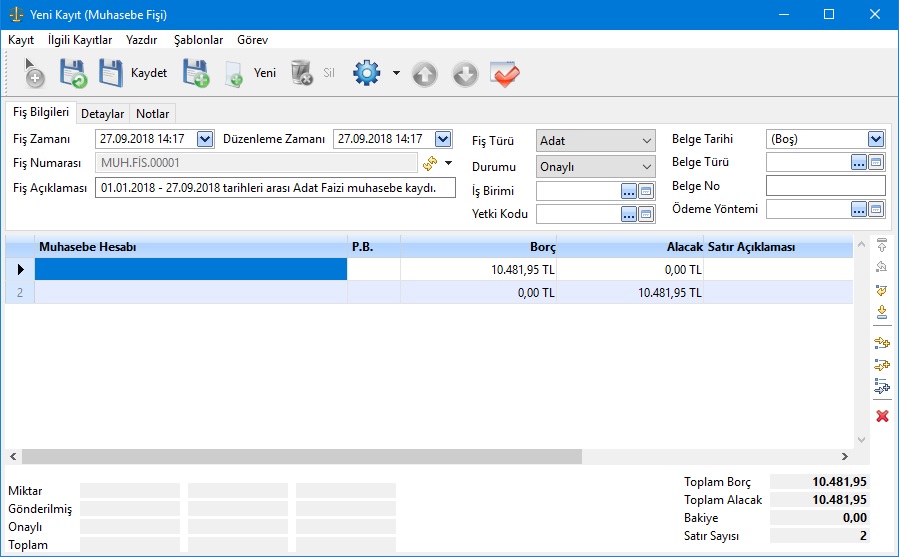The image size is (899, 557).
Task: Click the save-and-refresh floppy icon
Action: point(73,74)
